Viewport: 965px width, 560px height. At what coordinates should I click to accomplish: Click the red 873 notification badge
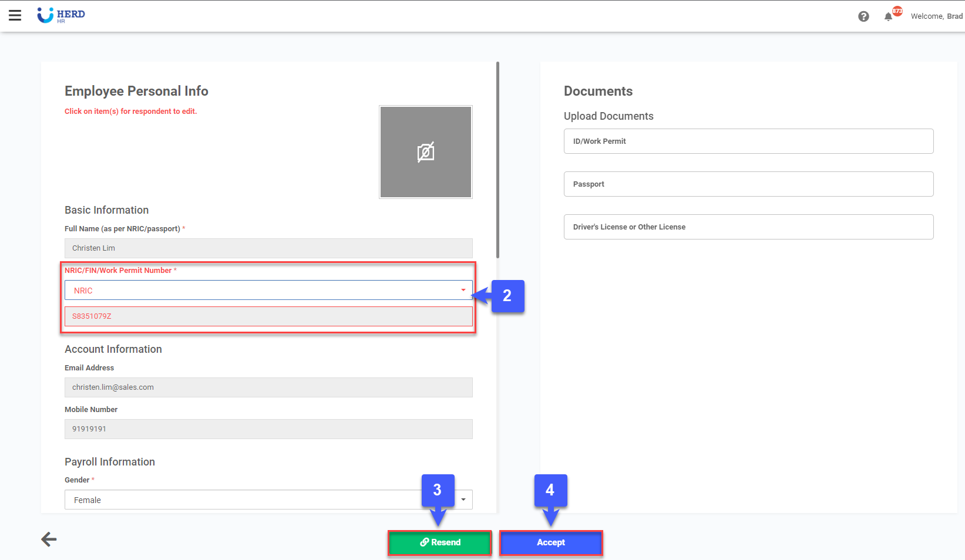[897, 10]
